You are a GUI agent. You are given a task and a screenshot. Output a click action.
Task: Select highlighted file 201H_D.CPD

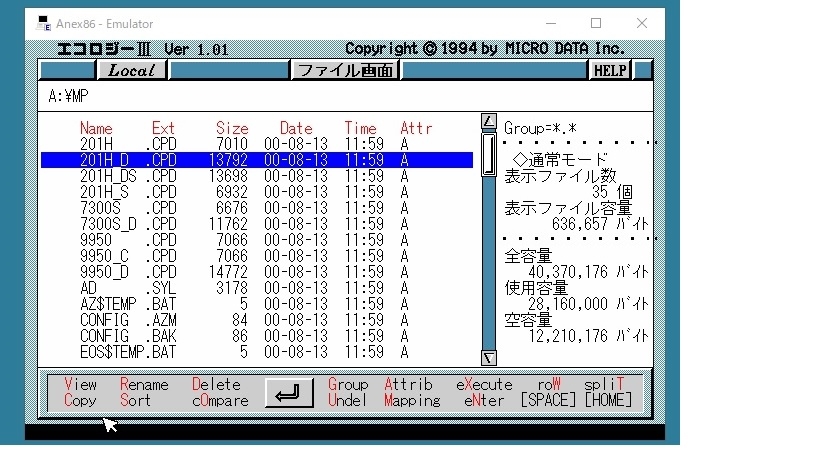click(x=257, y=160)
